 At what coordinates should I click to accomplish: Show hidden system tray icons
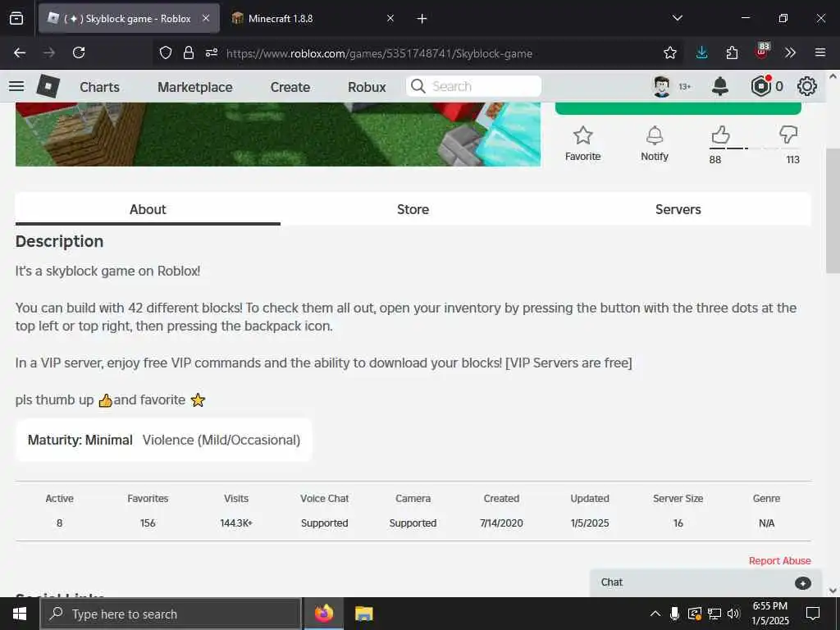[655, 614]
